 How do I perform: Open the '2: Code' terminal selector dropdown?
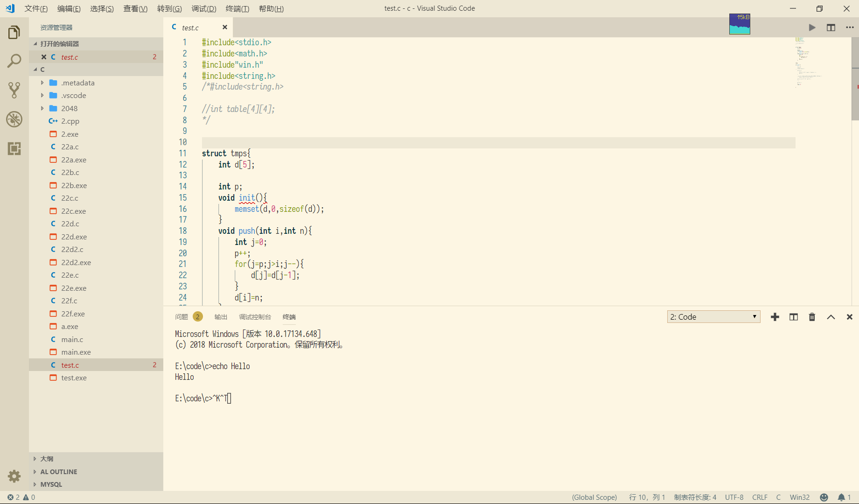[713, 317]
